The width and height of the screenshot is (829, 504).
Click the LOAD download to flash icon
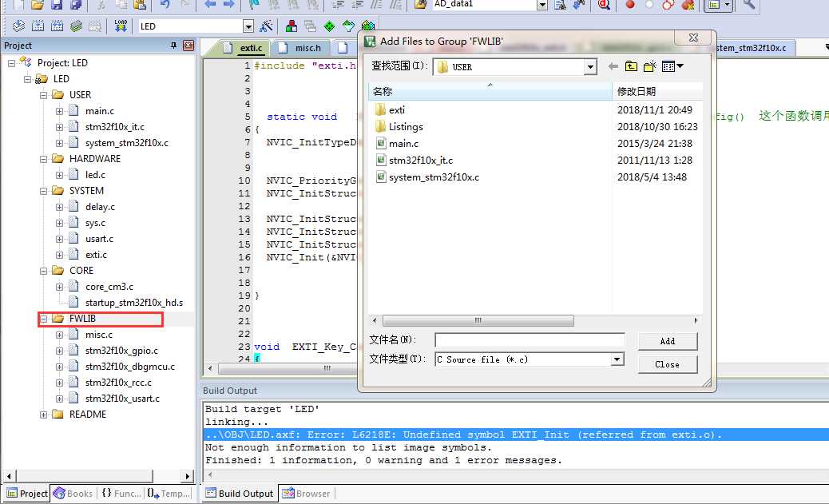point(121,26)
